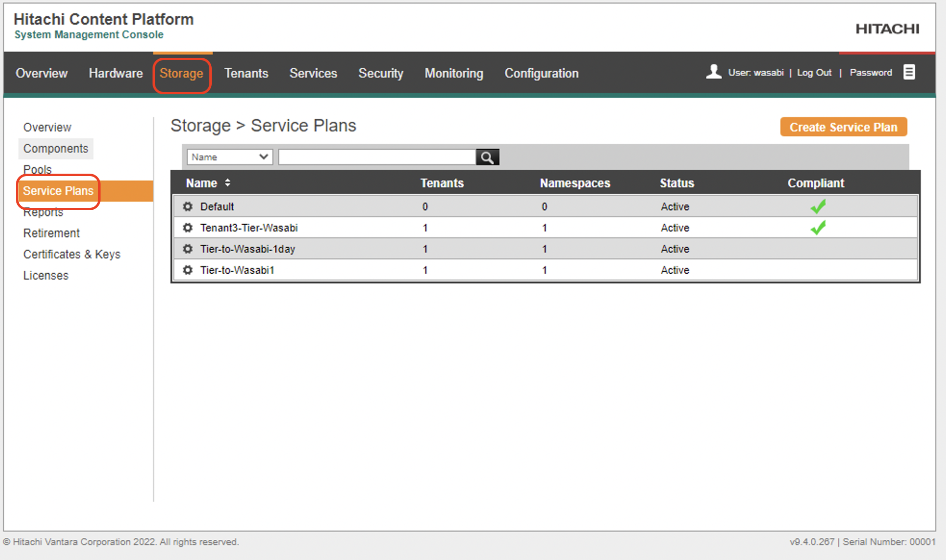The height and width of the screenshot is (560, 946).
Task: Click the System Management Console subtitle
Action: point(89,35)
